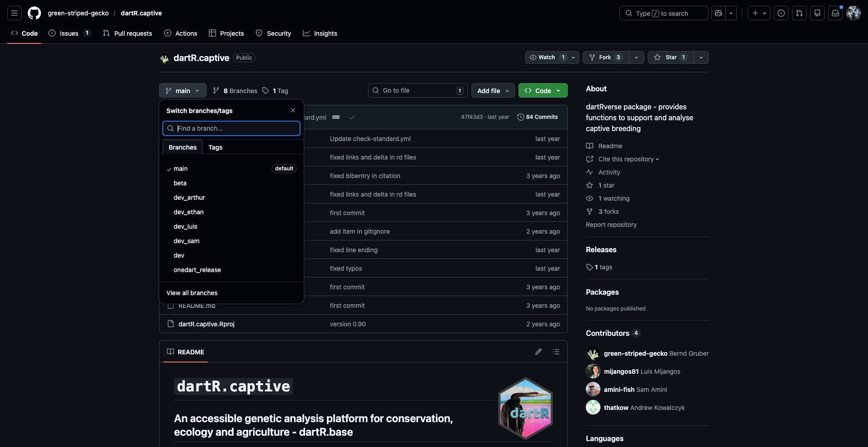
Task: Open the Add file dropdown
Action: [493, 91]
